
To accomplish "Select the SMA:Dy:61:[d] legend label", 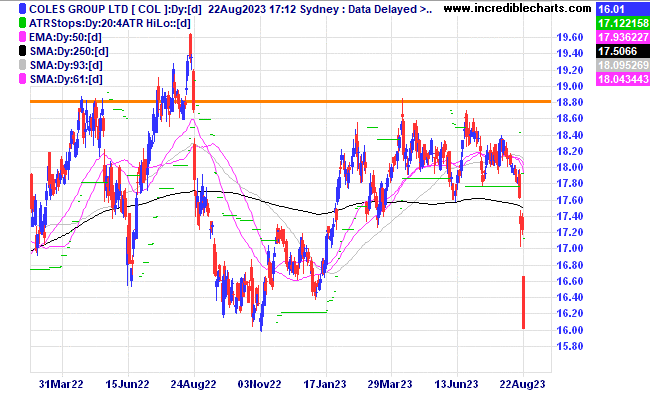I will pos(66,79).
